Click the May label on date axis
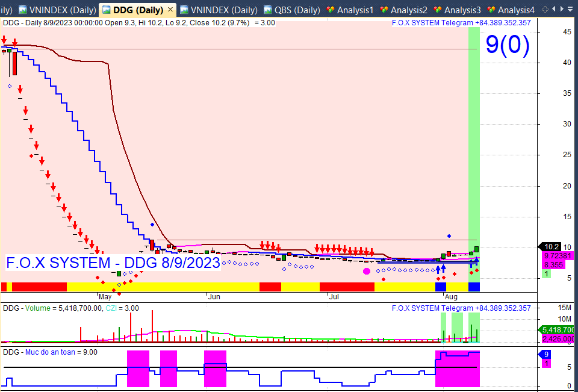Viewport: 578px width, 392px height. [x=105, y=297]
